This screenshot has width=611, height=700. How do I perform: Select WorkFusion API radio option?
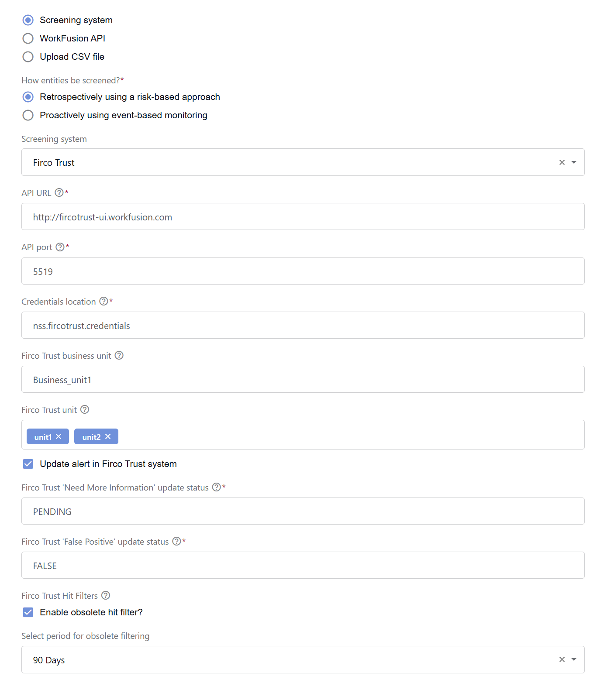tap(28, 38)
